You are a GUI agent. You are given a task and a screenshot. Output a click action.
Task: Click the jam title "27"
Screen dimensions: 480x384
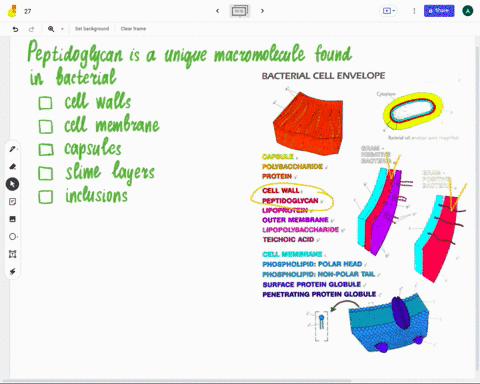point(28,11)
